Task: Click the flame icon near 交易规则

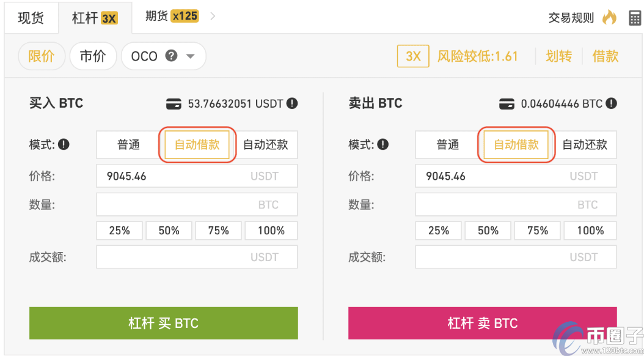Action: click(x=610, y=17)
